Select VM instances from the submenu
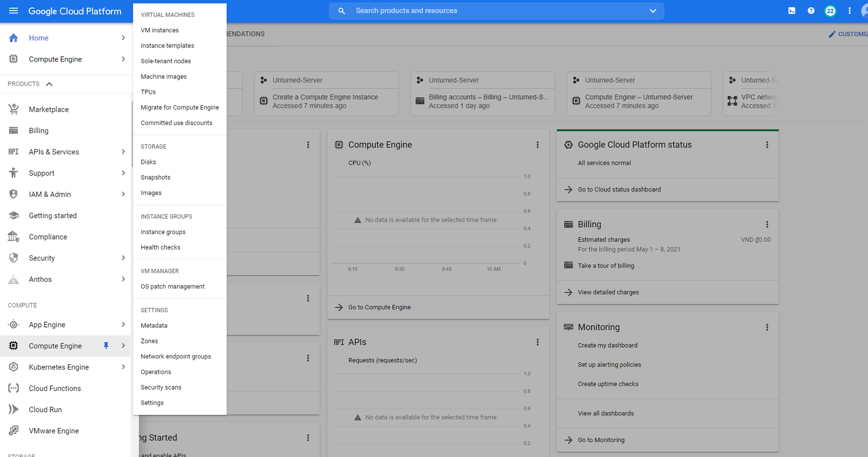Image resolution: width=868 pixels, height=457 pixels. 159,31
